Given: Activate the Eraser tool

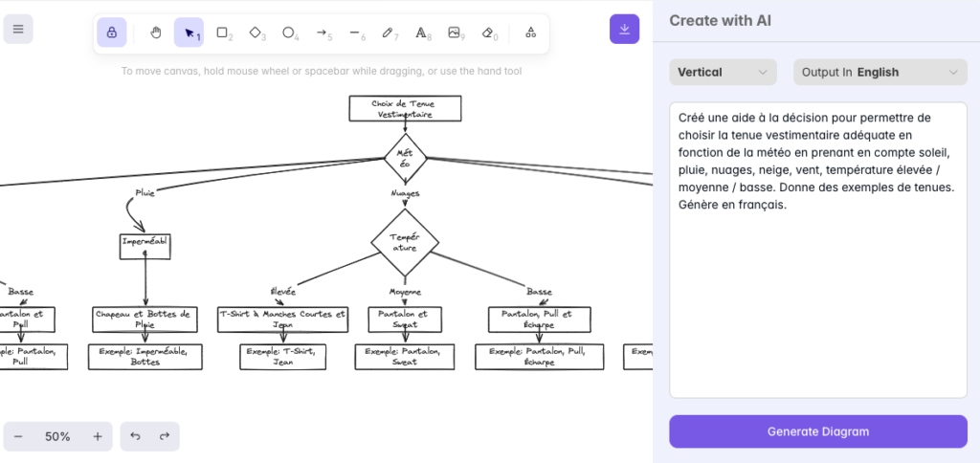Looking at the screenshot, I should pos(488,33).
